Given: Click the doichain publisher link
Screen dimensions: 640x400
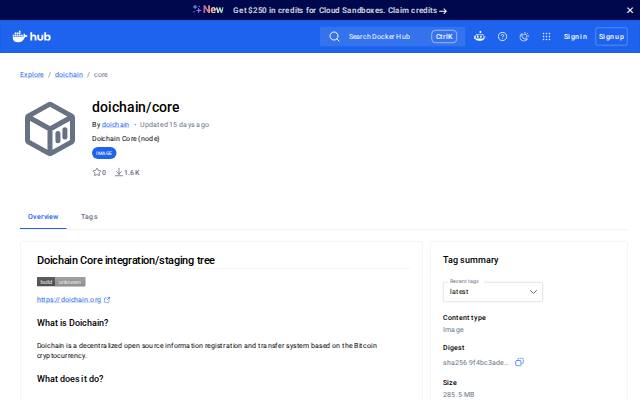Looking at the screenshot, I should [116, 124].
